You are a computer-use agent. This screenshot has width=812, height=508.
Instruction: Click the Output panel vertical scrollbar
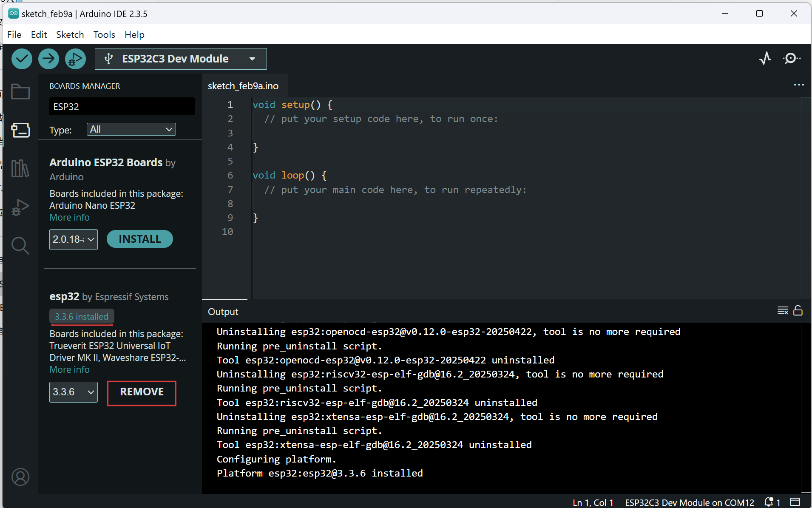click(806, 407)
